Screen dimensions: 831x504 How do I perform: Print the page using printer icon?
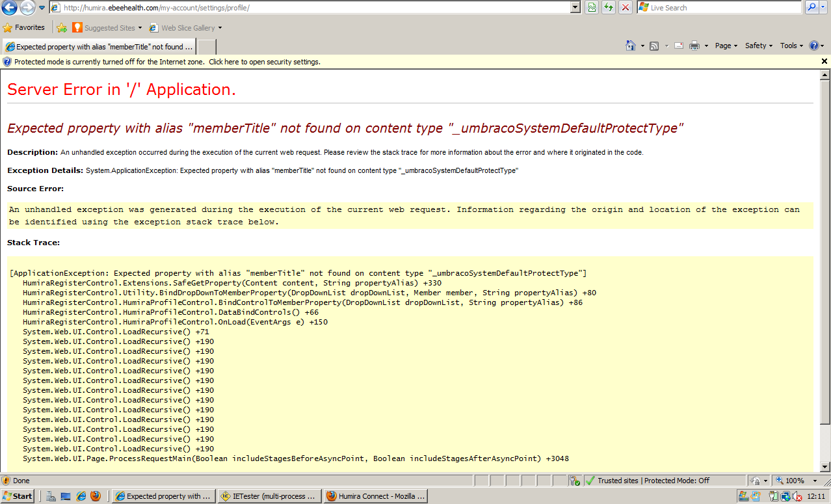[x=694, y=46]
